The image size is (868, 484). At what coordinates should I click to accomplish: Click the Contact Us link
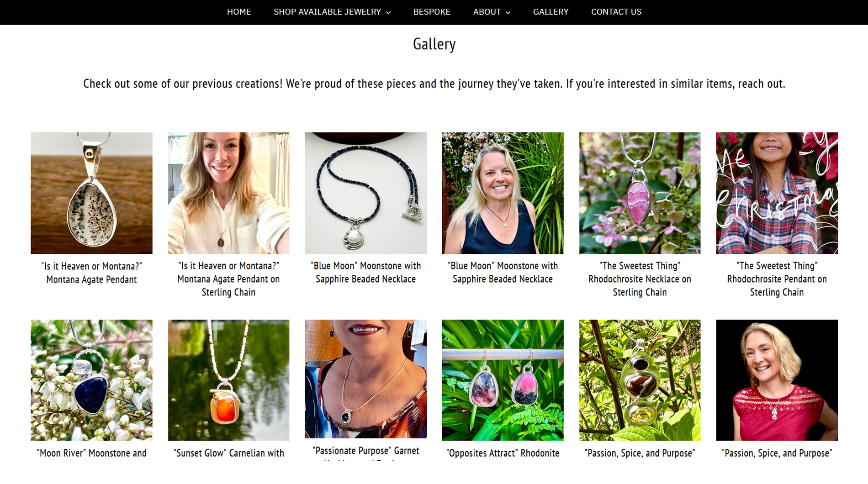(616, 12)
